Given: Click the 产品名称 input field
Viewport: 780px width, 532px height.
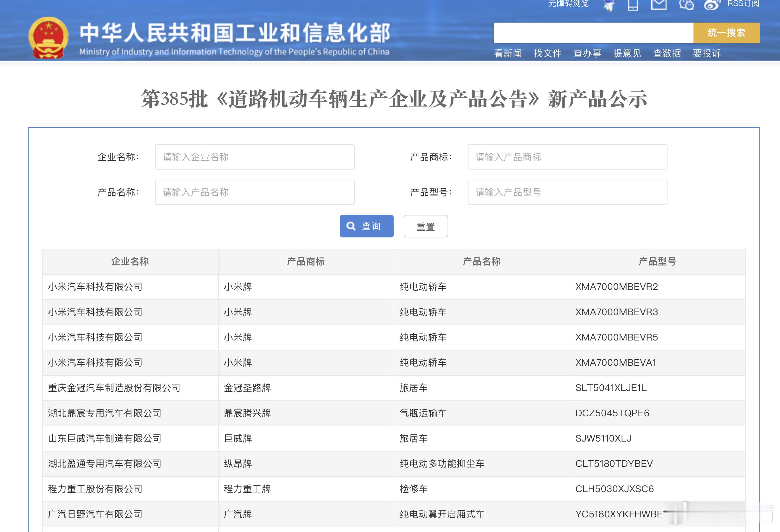Looking at the screenshot, I should 255,192.
